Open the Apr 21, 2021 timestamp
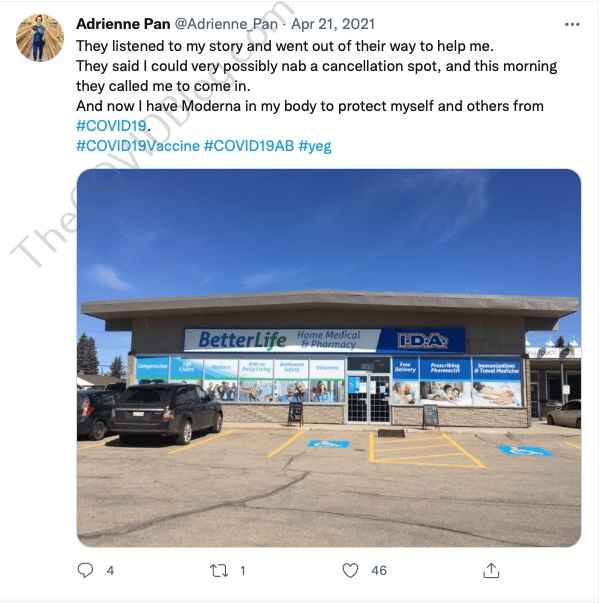 pos(333,24)
